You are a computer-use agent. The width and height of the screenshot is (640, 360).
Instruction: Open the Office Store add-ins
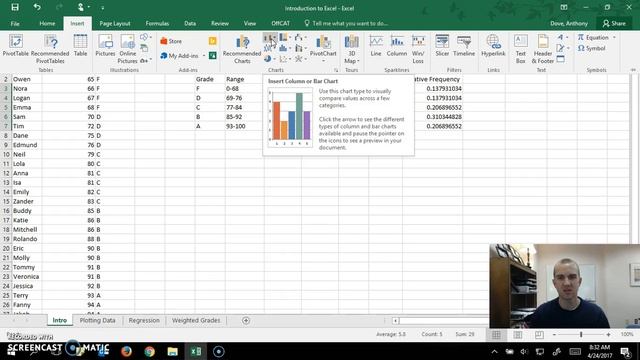click(171, 41)
